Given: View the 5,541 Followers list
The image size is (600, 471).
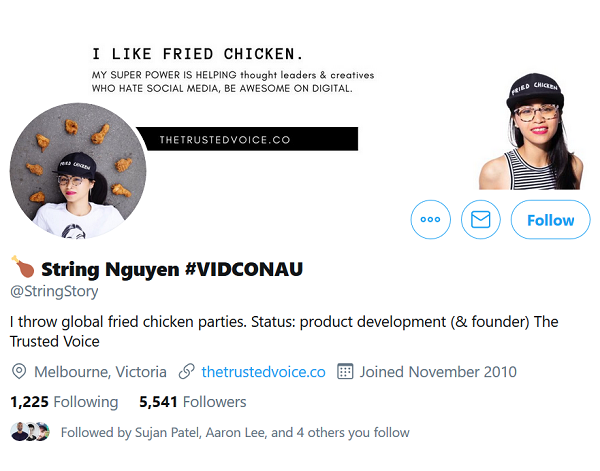Looking at the screenshot, I should click(193, 402).
